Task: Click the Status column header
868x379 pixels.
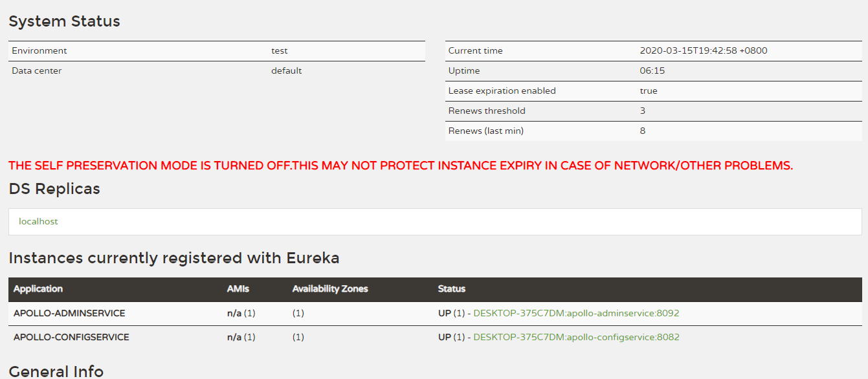Action: click(452, 288)
